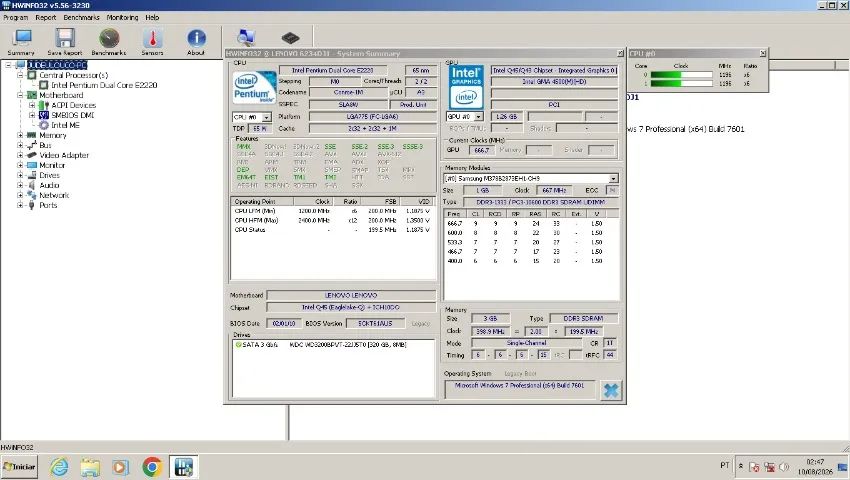Expand the Drives tree node
This screenshot has height=480, width=850.
(x=20, y=175)
